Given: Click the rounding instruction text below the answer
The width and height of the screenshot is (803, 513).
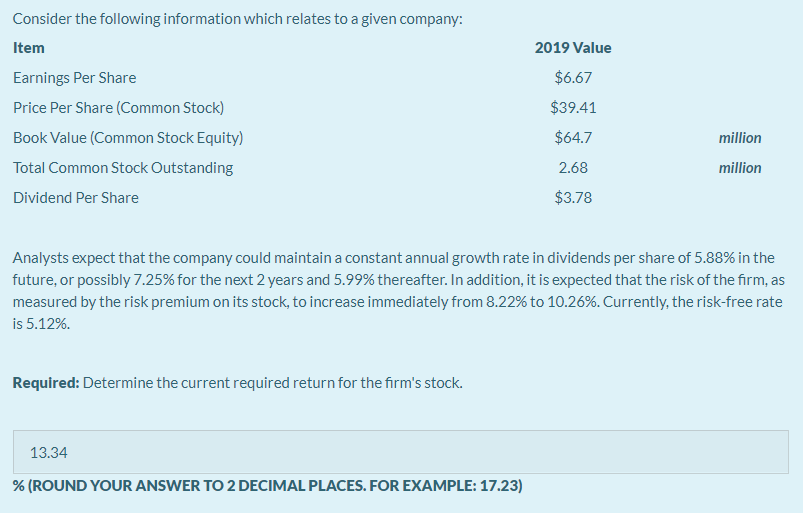Looking at the screenshot, I should [x=268, y=485].
